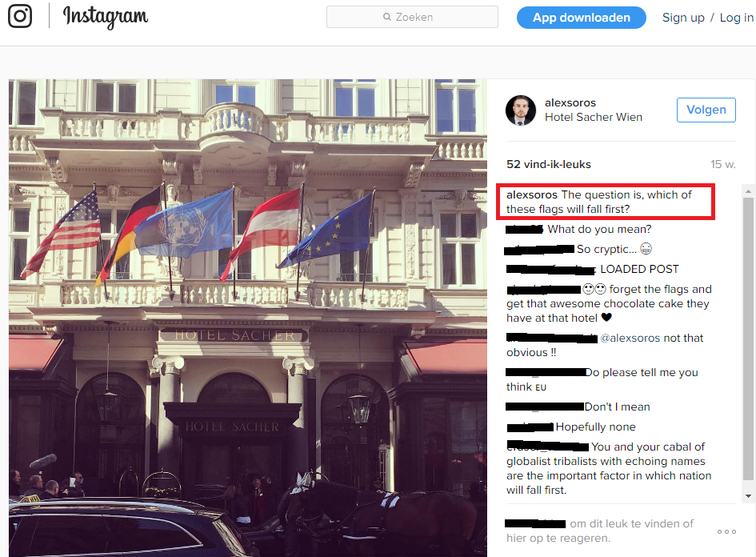Screen dimensions: 756x557
Task: Open the alexsoros username link in the header
Action: 570,102
